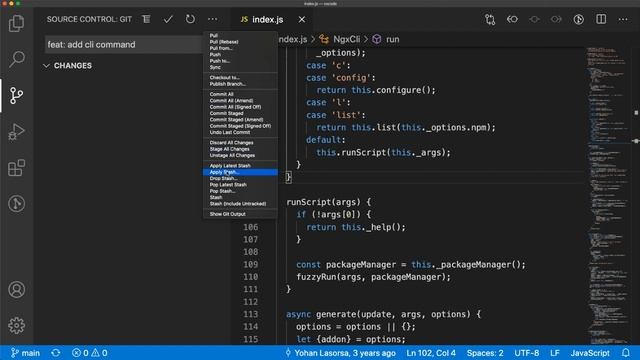The width and height of the screenshot is (640, 360).
Task: Click LF end-of-line status item
Action: [x=555, y=353]
